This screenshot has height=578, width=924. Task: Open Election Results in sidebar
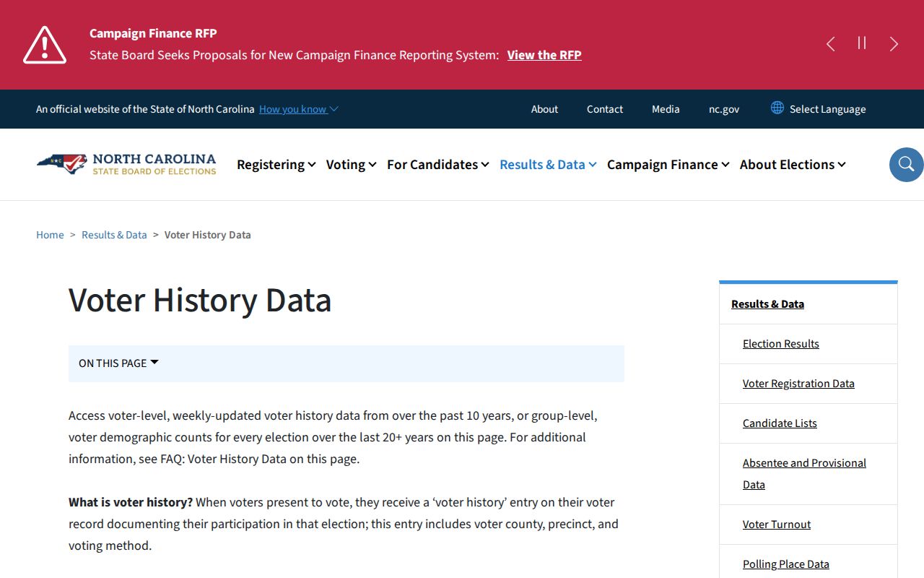tap(780, 344)
